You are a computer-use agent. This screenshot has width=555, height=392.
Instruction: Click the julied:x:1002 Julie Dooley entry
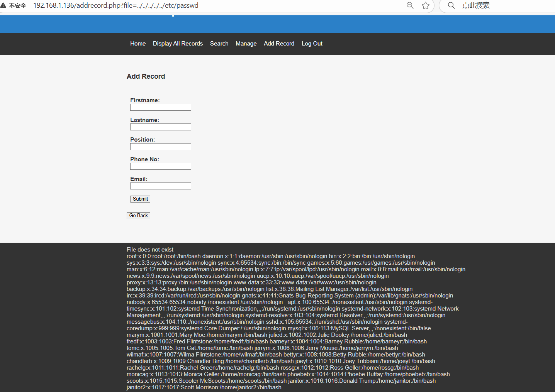tap(337, 335)
